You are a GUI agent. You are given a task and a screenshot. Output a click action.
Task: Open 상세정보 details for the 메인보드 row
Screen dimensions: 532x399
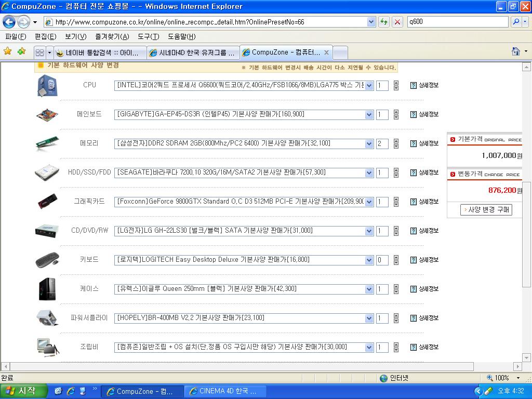pos(424,114)
